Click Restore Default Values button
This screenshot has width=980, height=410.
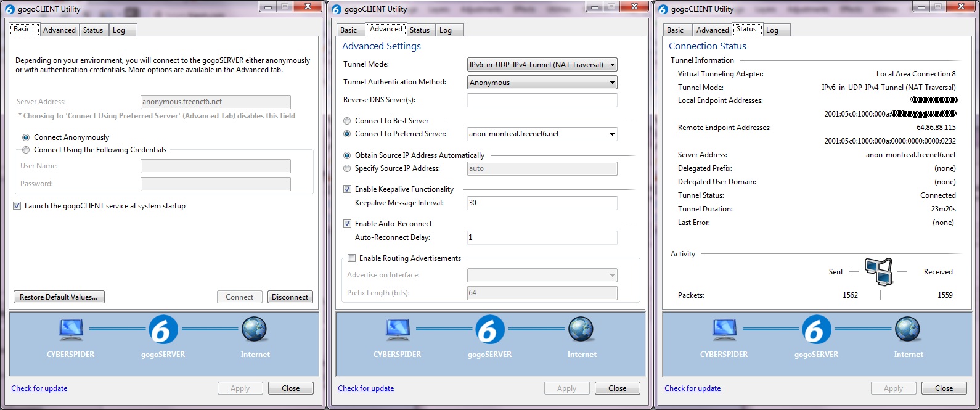pos(59,297)
